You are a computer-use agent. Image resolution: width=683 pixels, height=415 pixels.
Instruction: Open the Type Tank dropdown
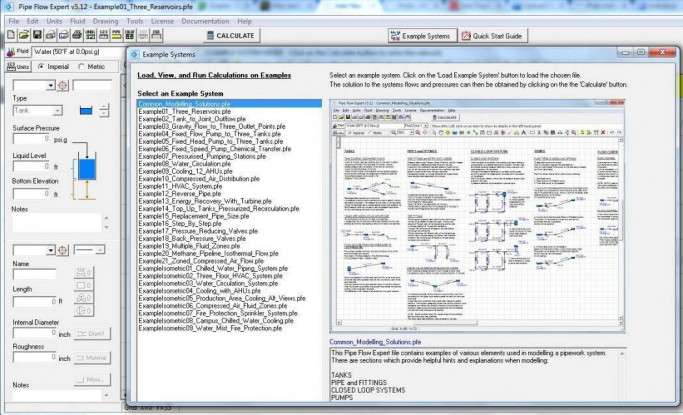point(38,110)
